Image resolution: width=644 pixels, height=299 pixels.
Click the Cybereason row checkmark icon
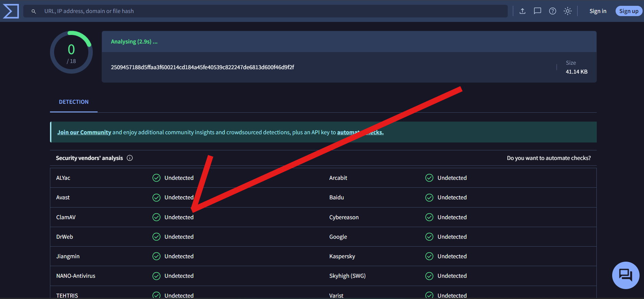click(x=429, y=217)
